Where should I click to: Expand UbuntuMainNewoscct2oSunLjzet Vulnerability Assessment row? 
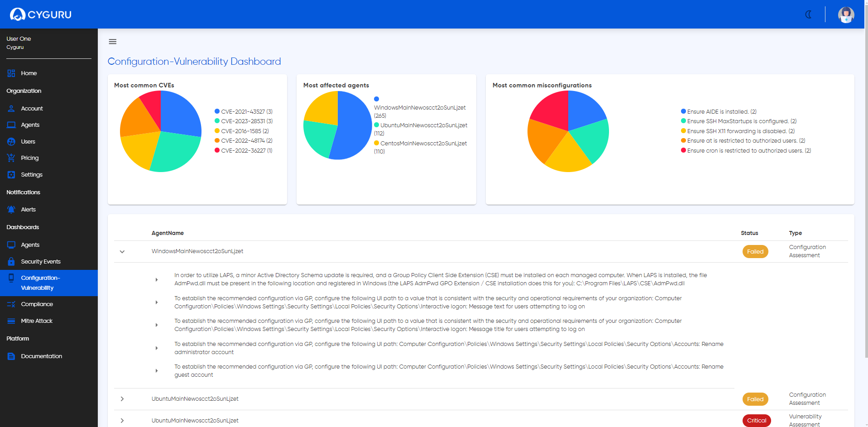coord(122,421)
